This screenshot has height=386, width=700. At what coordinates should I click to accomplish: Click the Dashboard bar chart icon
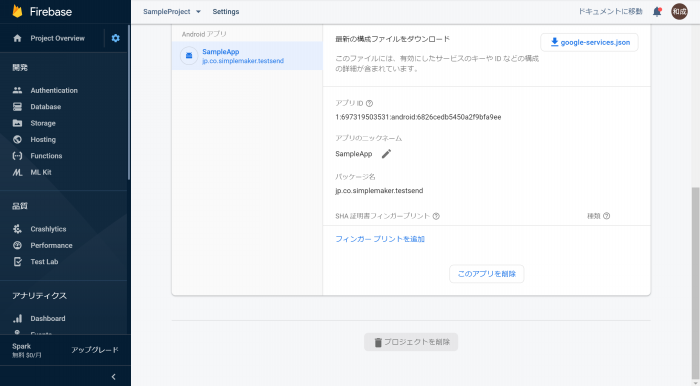click(17, 318)
